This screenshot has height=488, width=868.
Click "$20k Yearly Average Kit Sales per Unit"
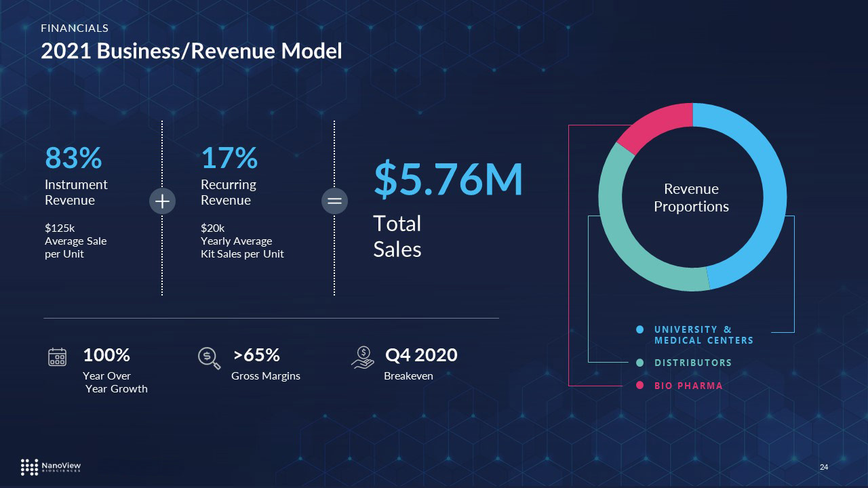point(242,241)
